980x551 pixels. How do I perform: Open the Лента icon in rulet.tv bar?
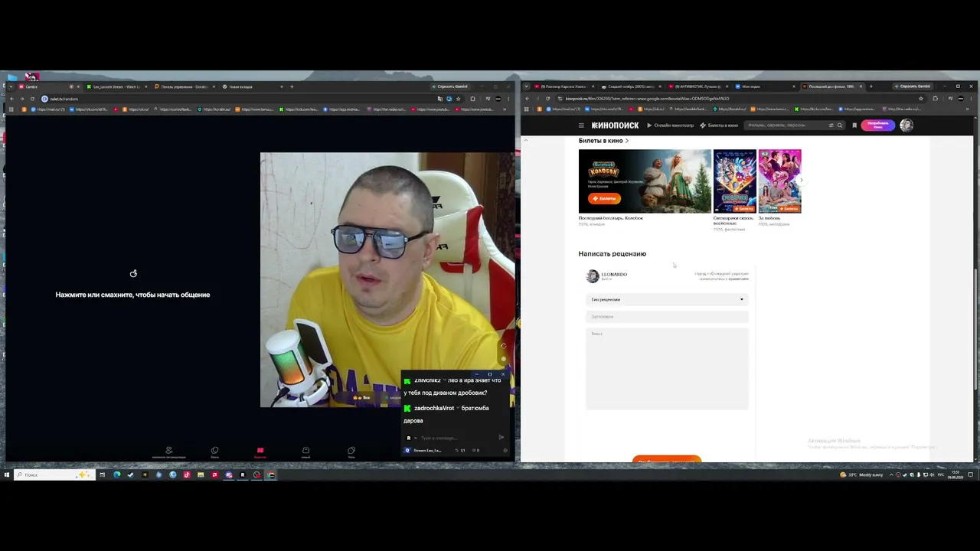[214, 451]
